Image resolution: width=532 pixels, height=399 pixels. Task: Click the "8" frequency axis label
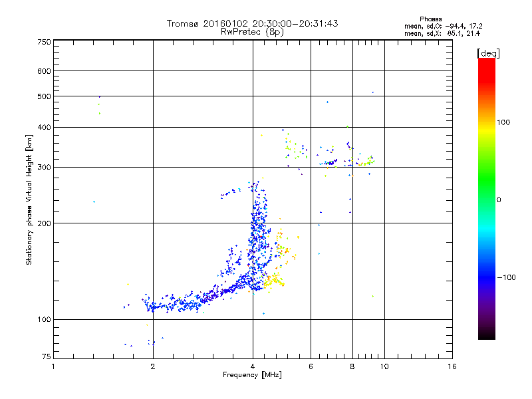(x=352, y=366)
